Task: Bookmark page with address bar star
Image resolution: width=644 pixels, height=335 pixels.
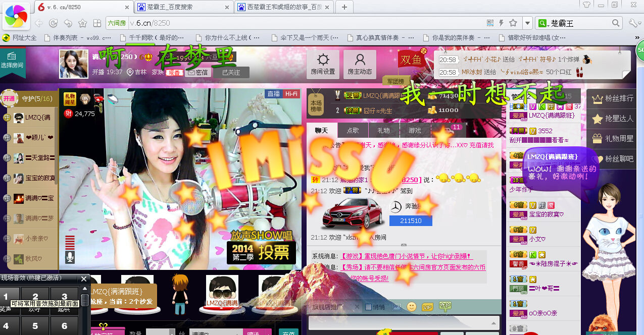Action: pyautogui.click(x=513, y=23)
